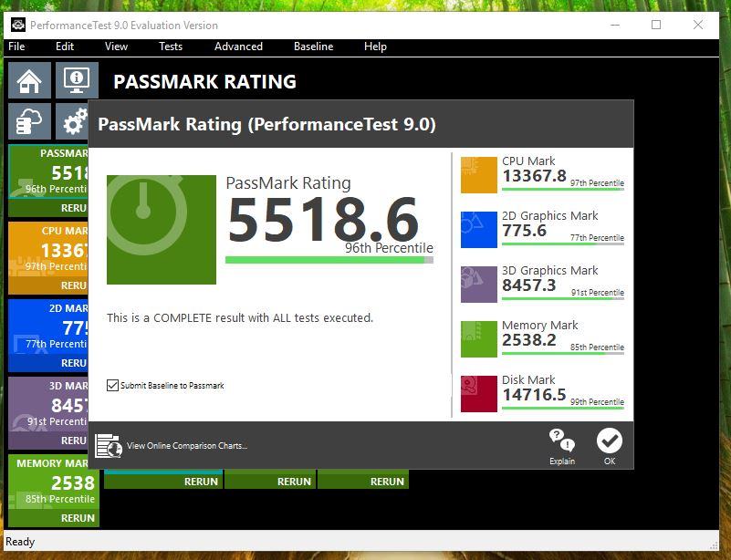Rerun the 2D Mark test in sidebar

[48, 363]
